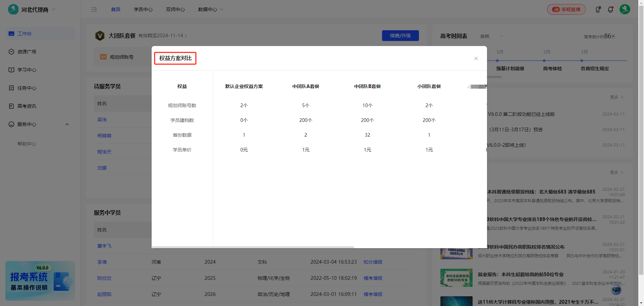Open the 计算机专业 article headline
Viewport: 644px width, 306px height.
click(538, 302)
